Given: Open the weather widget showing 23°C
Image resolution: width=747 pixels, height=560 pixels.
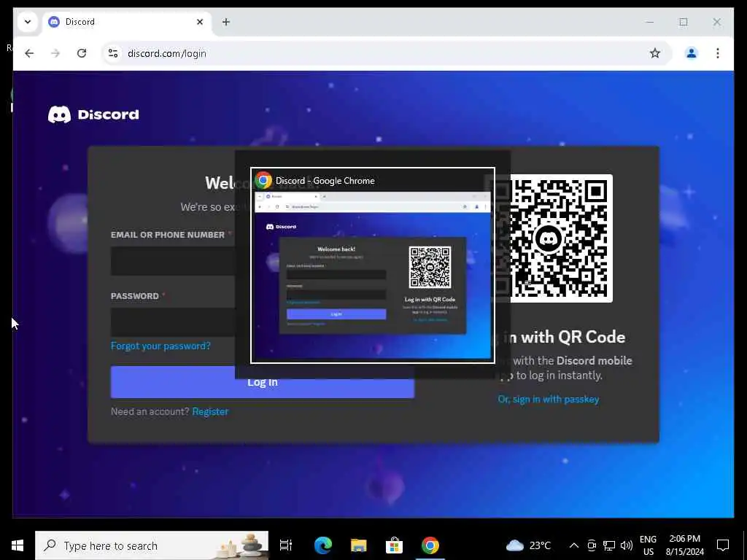Looking at the screenshot, I should 528,545.
